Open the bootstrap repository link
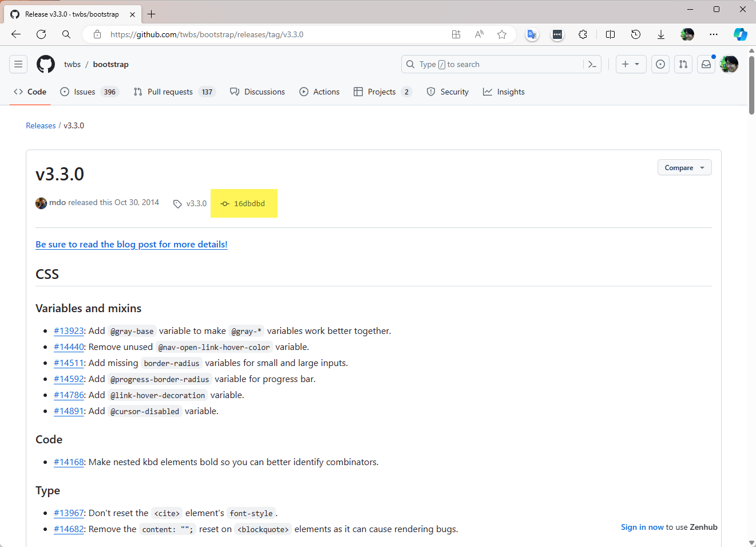756x547 pixels. point(111,64)
